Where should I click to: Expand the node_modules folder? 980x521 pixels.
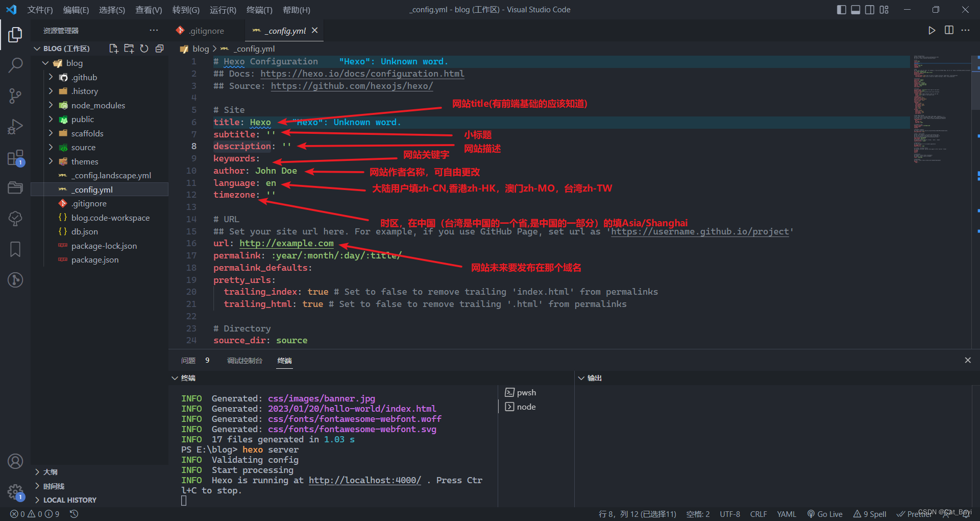pyautogui.click(x=99, y=105)
